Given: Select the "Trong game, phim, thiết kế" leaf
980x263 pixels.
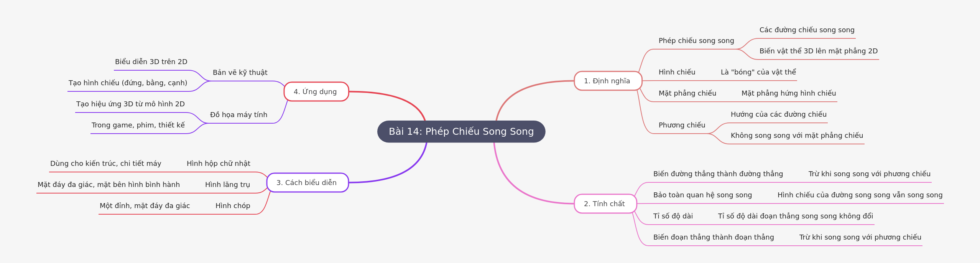Looking at the screenshot, I should pos(138,125).
